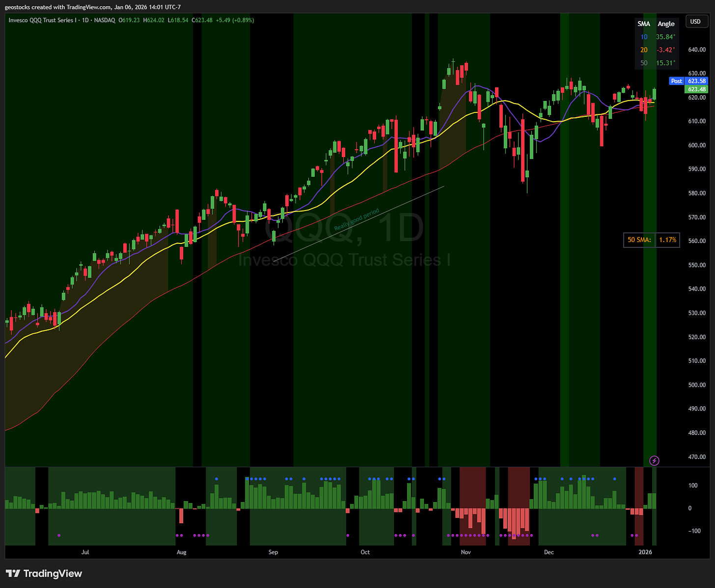Click the 500.00 price axis label
715x588 pixels.
pos(697,385)
